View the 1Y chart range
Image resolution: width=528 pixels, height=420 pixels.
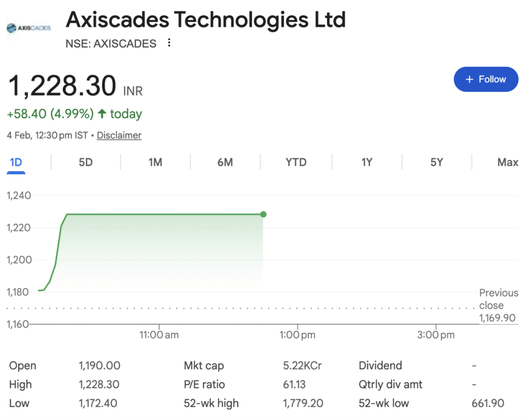[x=367, y=162]
